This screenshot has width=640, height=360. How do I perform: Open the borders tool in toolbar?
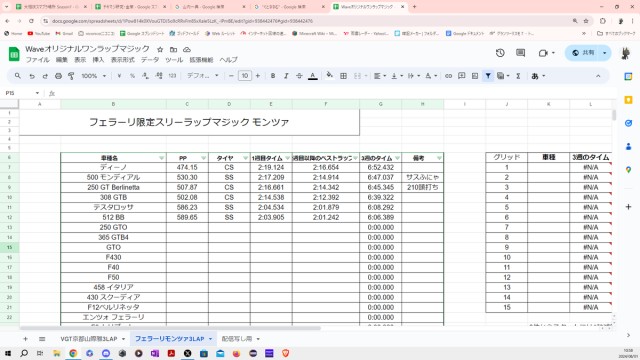[x=343, y=76]
